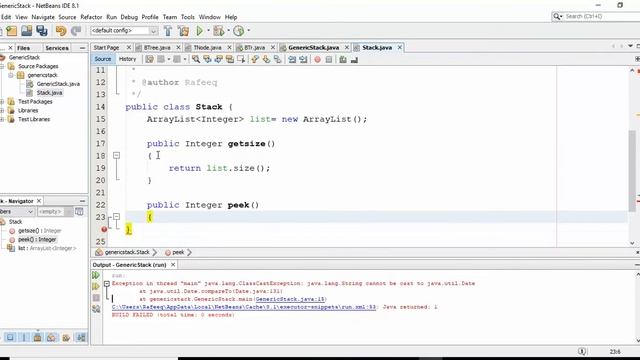Open Run Project dropdown arrow

[208, 31]
